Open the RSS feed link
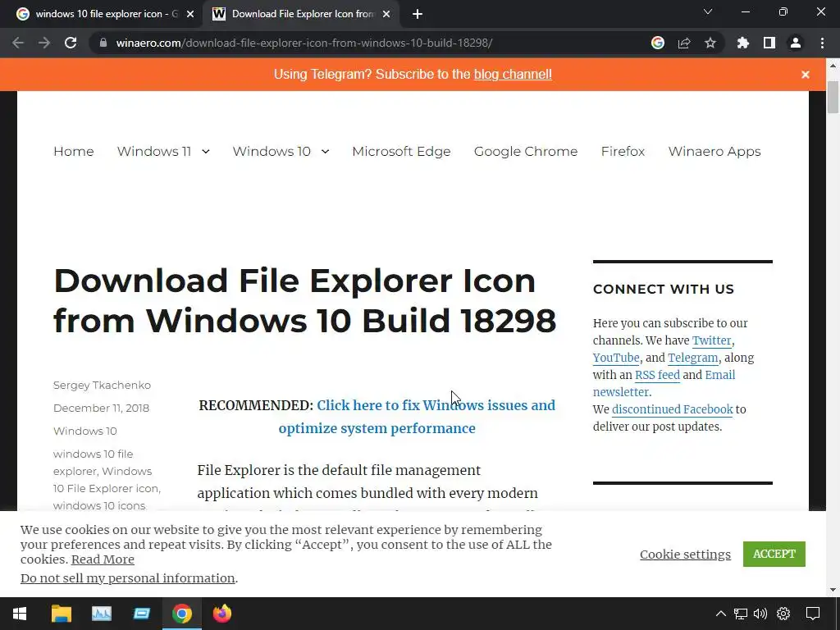Image resolution: width=840 pixels, height=630 pixels. click(x=657, y=375)
